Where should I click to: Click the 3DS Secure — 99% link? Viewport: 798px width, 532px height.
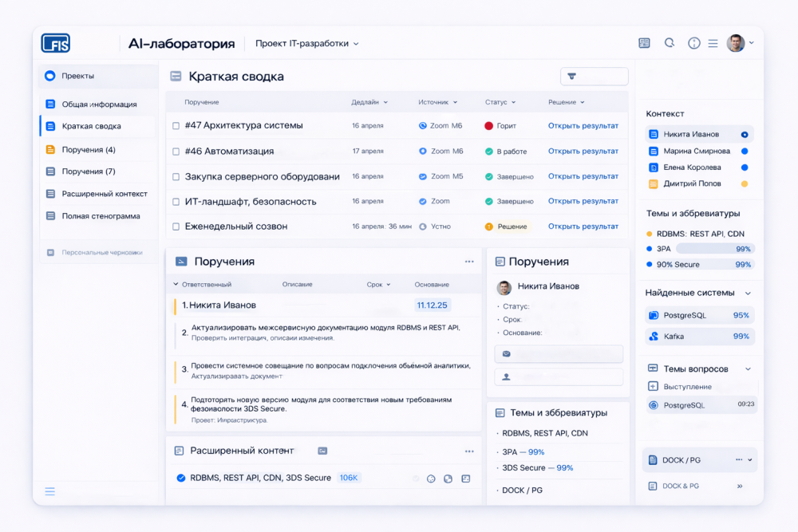click(x=537, y=468)
